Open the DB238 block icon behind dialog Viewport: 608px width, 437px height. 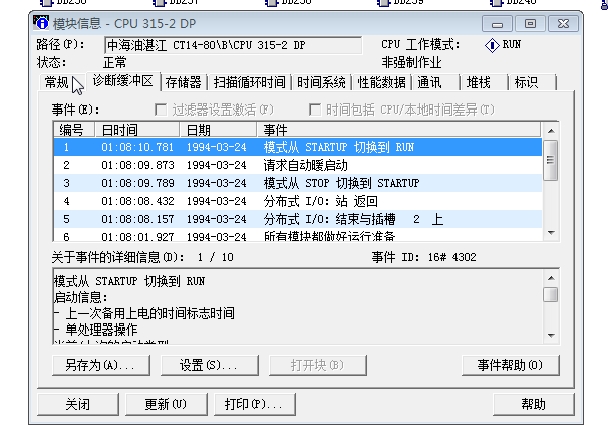tap(271, 3)
